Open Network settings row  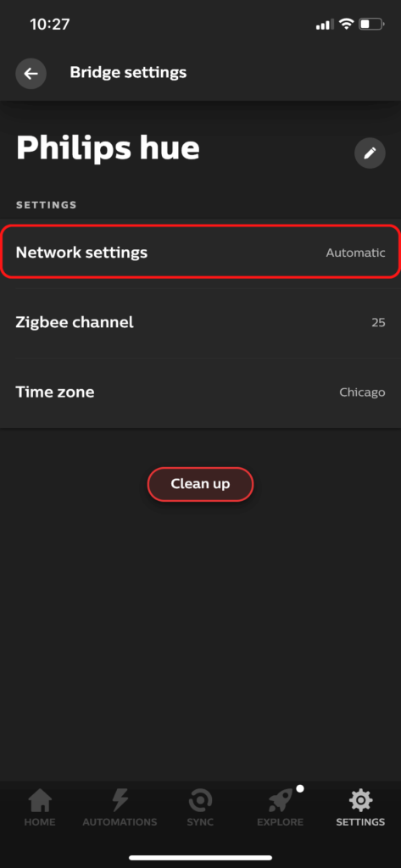[200, 253]
